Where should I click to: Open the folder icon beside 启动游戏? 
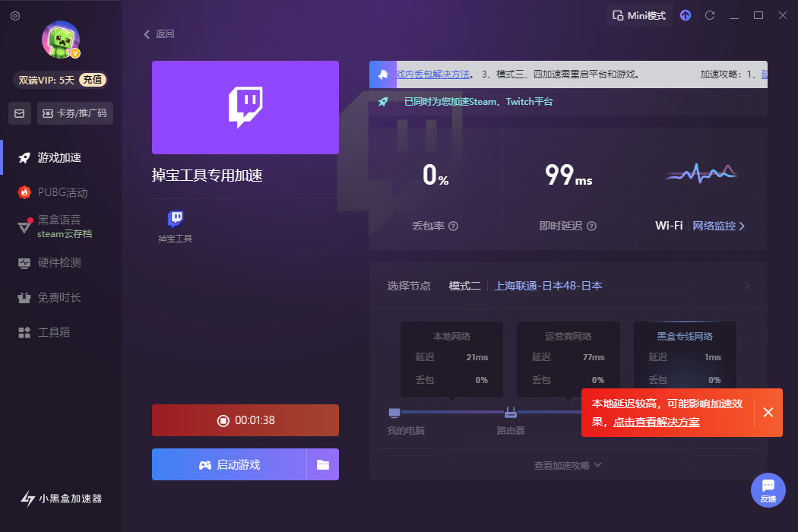(x=323, y=464)
